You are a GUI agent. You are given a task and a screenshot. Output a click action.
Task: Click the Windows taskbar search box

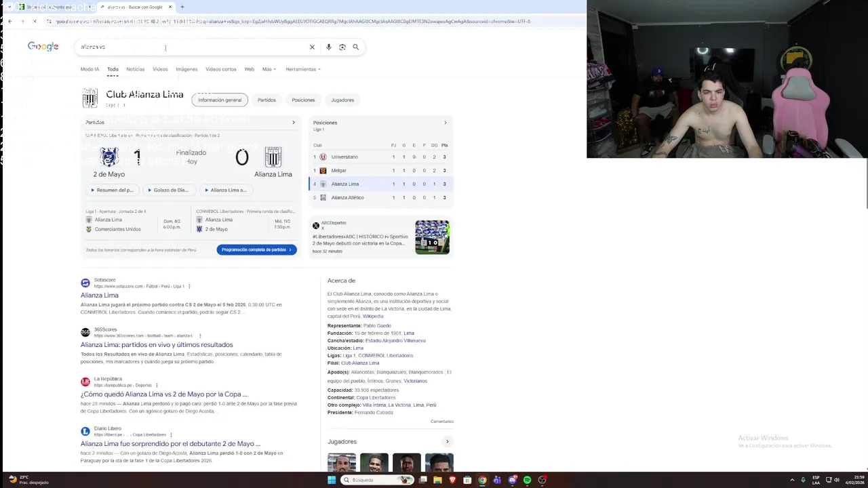[377, 480]
